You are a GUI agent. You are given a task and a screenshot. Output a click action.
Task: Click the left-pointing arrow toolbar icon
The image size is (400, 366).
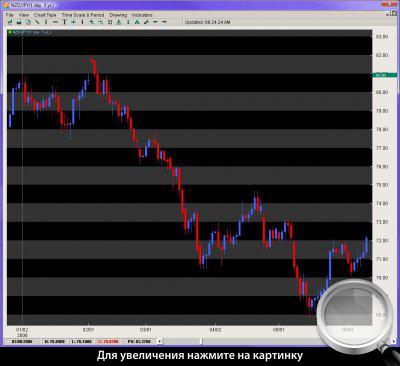click(155, 22)
